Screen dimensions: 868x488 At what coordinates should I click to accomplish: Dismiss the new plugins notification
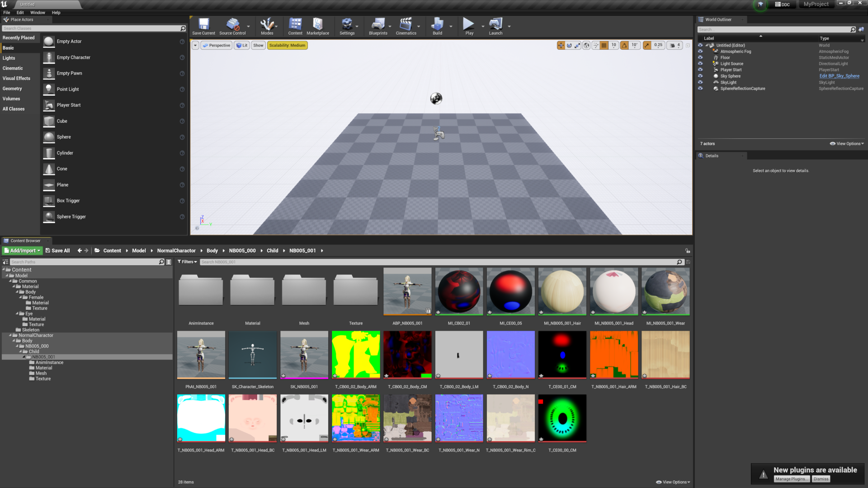821,479
